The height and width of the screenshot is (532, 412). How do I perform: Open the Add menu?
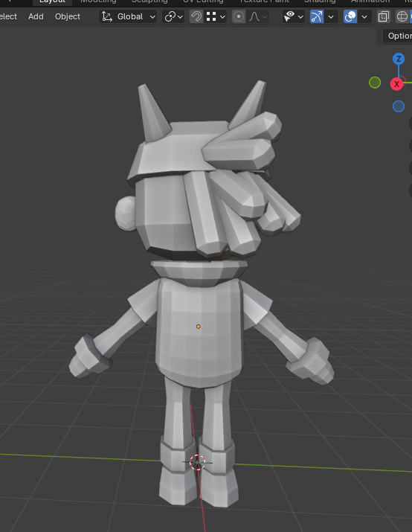[36, 16]
